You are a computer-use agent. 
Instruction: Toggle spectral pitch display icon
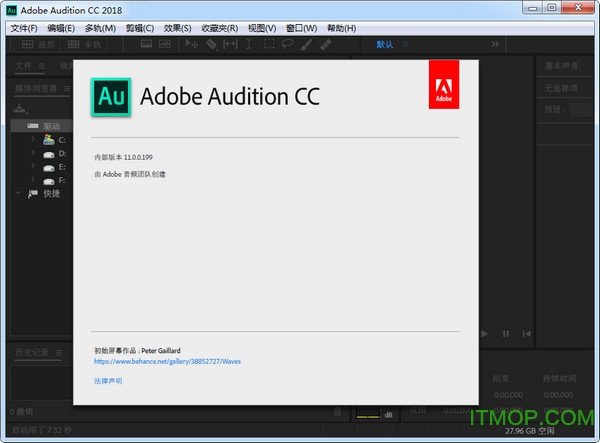click(x=165, y=44)
